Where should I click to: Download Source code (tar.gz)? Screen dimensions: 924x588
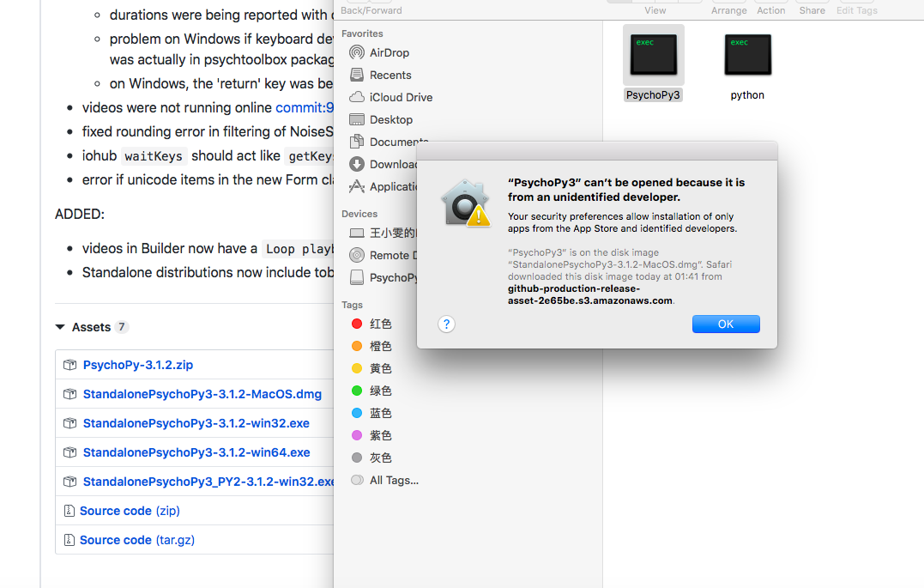(137, 540)
